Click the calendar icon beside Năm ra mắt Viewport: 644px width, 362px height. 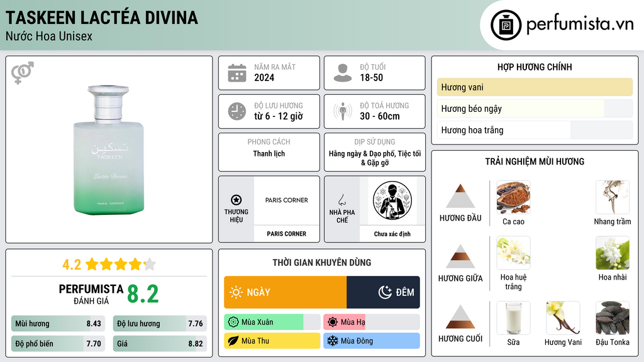click(x=237, y=73)
